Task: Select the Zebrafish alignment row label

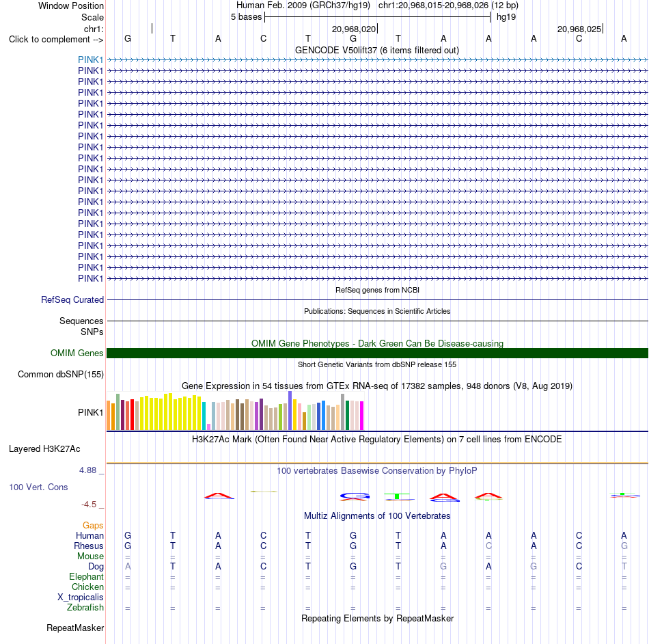Action: click(85, 607)
